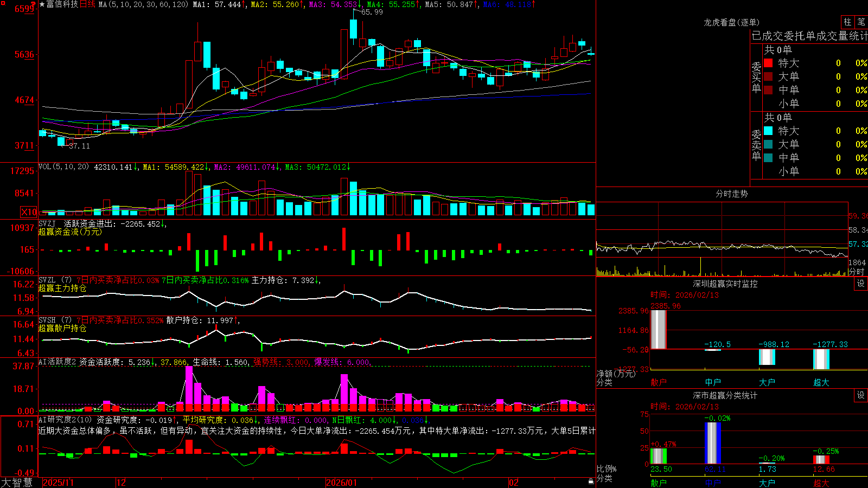The width and height of the screenshot is (868, 488).
Task: Click the star icon beside 富信科技
Action: pyautogui.click(x=42, y=4)
